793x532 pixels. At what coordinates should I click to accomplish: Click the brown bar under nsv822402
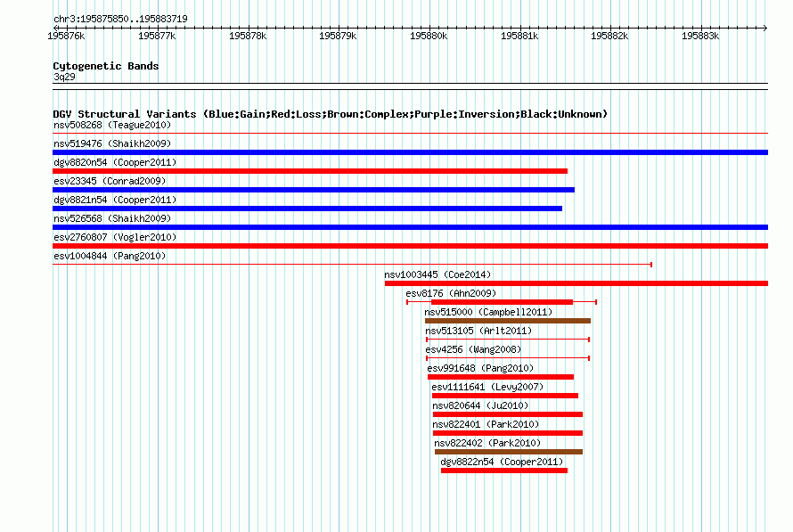point(509,452)
